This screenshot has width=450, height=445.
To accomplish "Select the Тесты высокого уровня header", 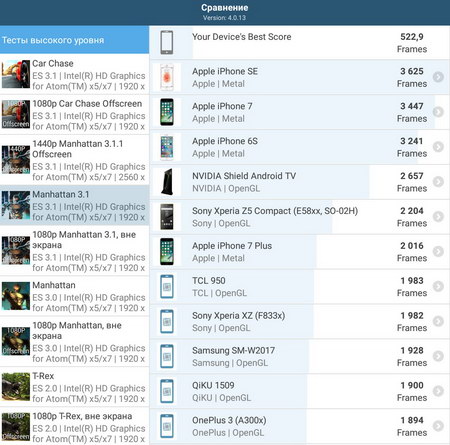I will (74, 40).
